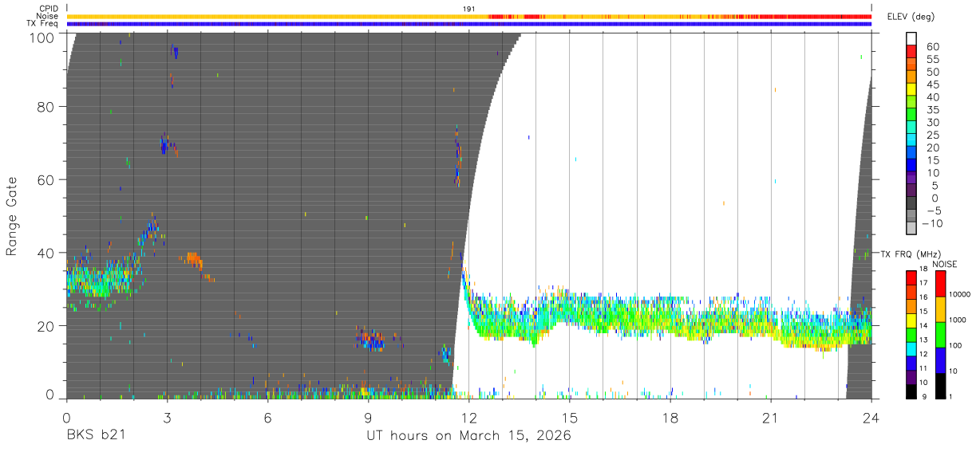Pick the yellow 14–15 segment of the TX FRQ colour bar
This screenshot has width=980, height=452.
click(x=911, y=320)
